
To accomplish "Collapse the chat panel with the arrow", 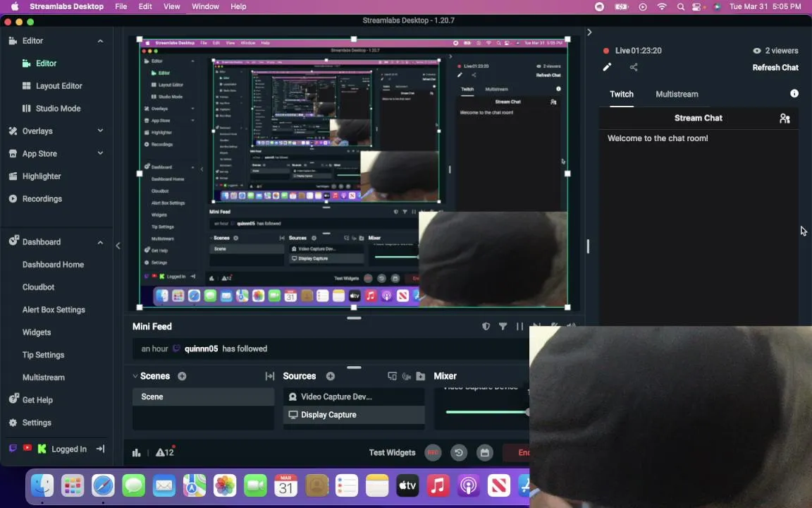I will (x=589, y=32).
